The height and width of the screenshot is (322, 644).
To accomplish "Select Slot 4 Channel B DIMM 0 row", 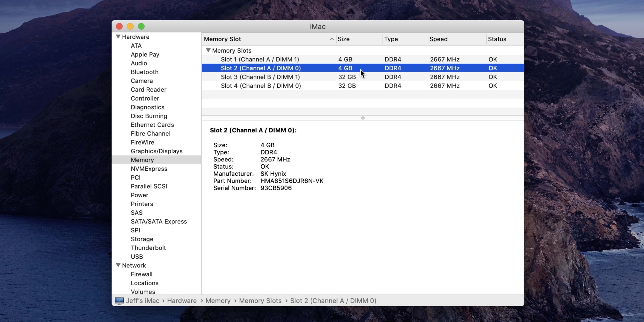I will [261, 85].
